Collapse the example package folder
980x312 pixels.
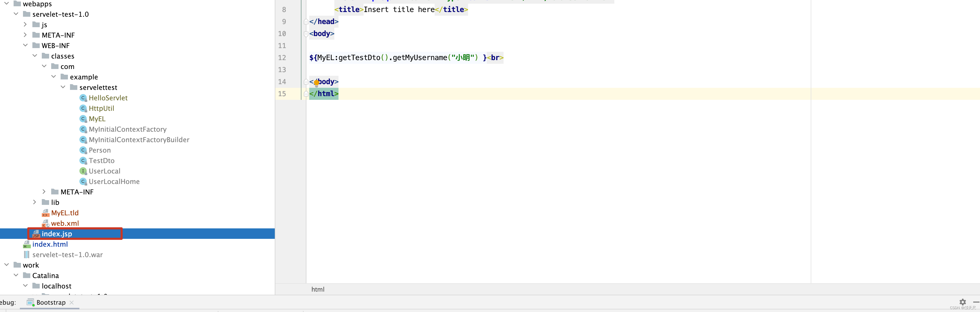pyautogui.click(x=54, y=77)
